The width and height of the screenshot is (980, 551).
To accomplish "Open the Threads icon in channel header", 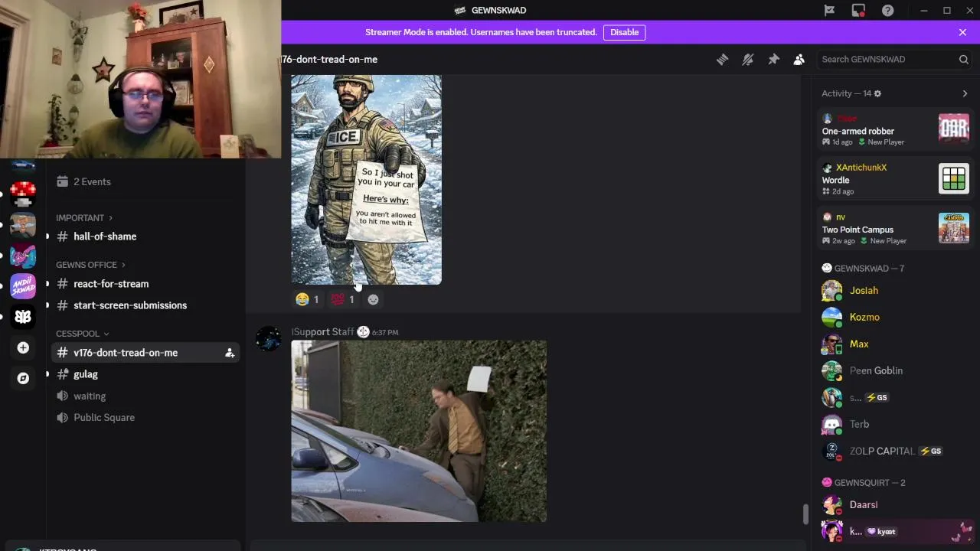I will click(722, 59).
